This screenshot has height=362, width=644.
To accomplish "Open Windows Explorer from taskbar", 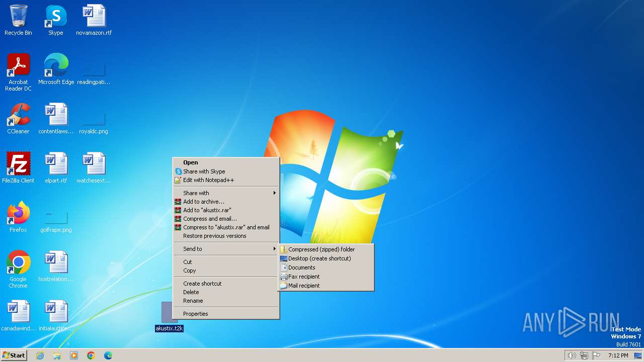I will [57, 355].
